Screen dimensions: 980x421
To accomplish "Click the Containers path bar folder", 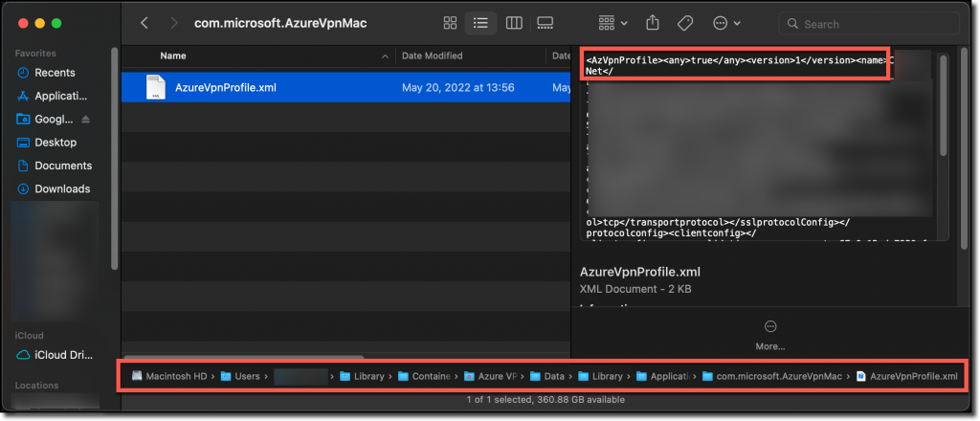I will click(x=424, y=376).
